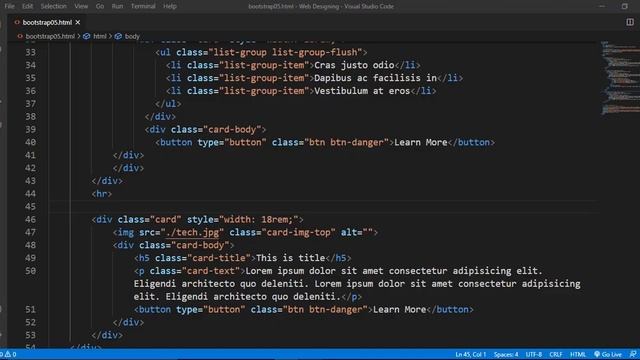Click the split editor icon

(630, 22)
